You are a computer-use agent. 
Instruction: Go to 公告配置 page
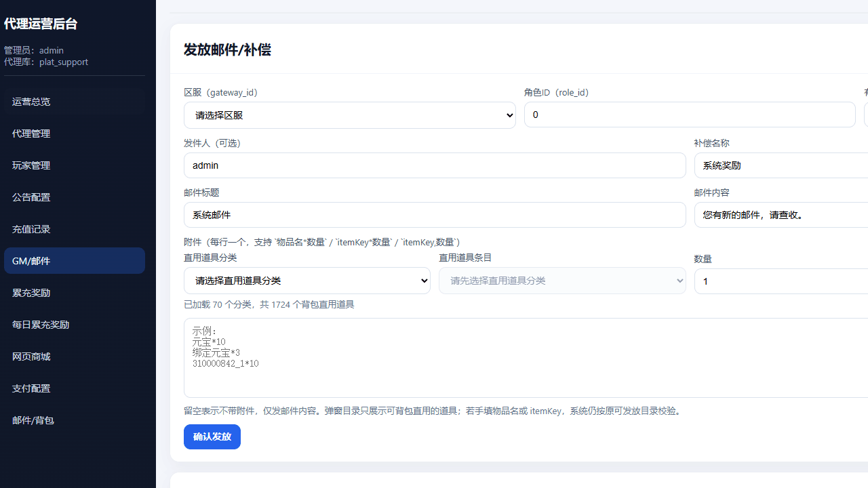[x=31, y=197]
